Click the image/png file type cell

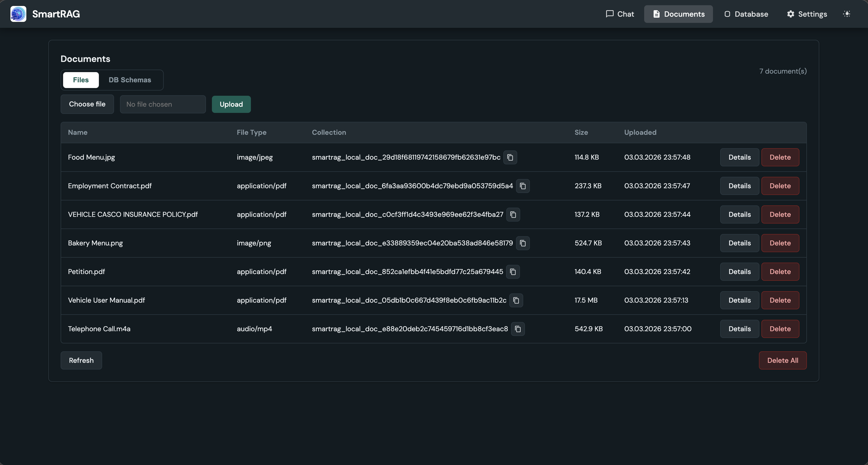(x=254, y=243)
